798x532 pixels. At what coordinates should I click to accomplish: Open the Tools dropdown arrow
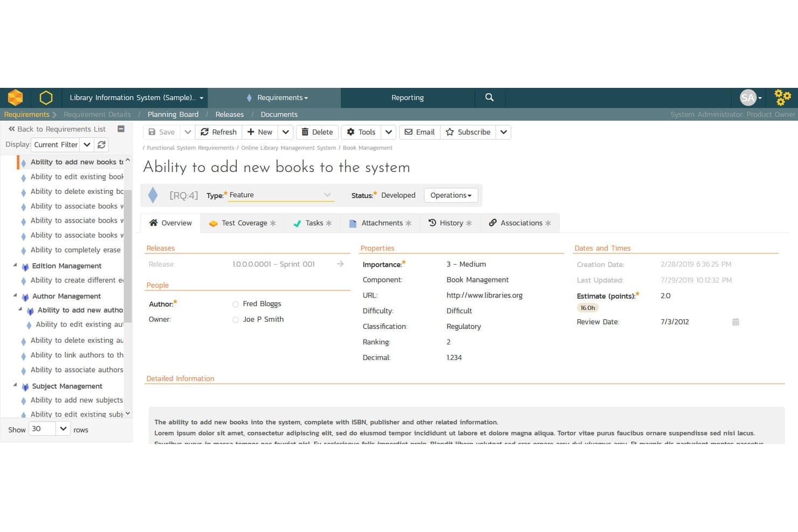click(388, 132)
